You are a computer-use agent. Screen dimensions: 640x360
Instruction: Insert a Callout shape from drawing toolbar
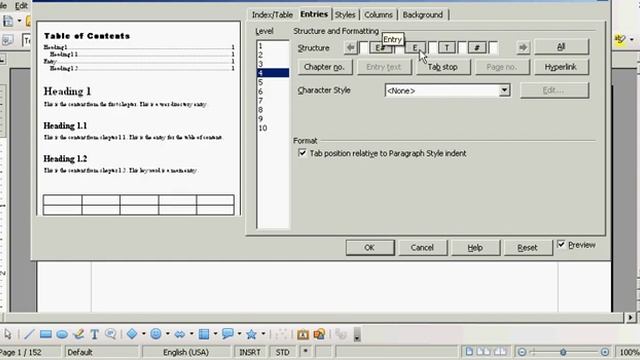point(227,334)
